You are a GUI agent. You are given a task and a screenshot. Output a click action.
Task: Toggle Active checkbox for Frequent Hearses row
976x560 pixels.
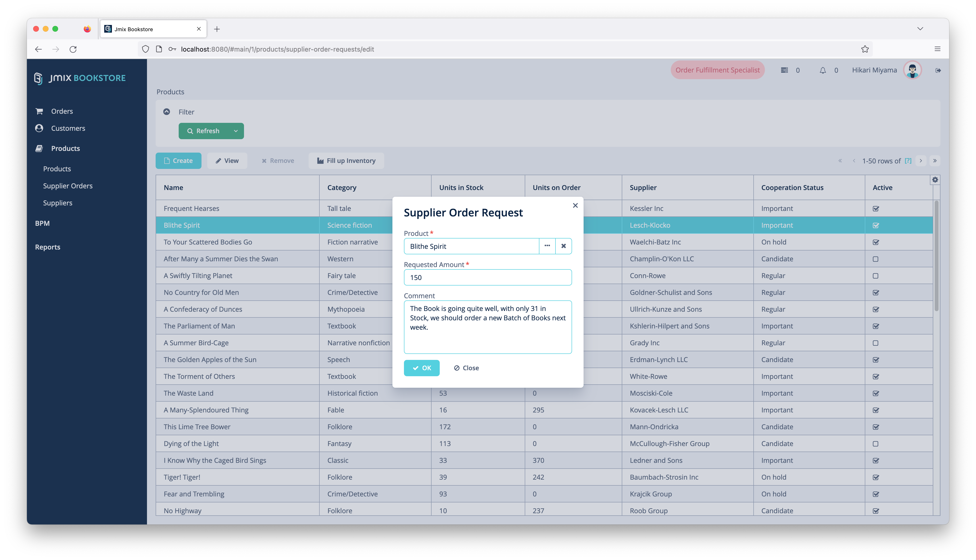[x=876, y=209]
